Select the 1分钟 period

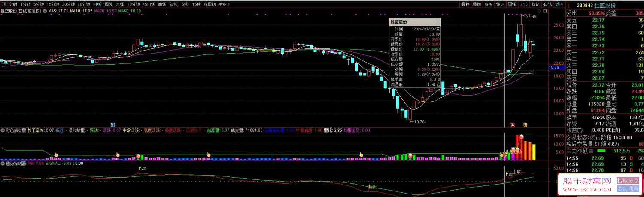pos(25,4)
